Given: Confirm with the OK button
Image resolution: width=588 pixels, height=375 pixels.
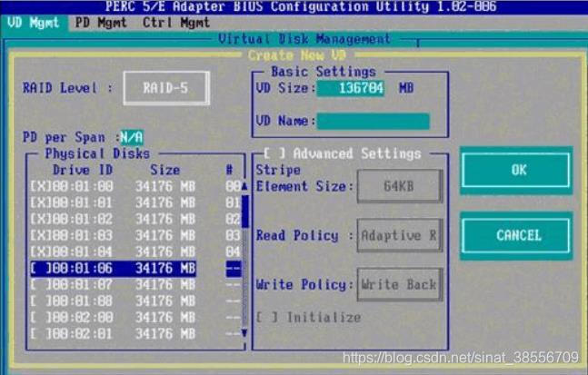Looking at the screenshot, I should [x=516, y=171].
